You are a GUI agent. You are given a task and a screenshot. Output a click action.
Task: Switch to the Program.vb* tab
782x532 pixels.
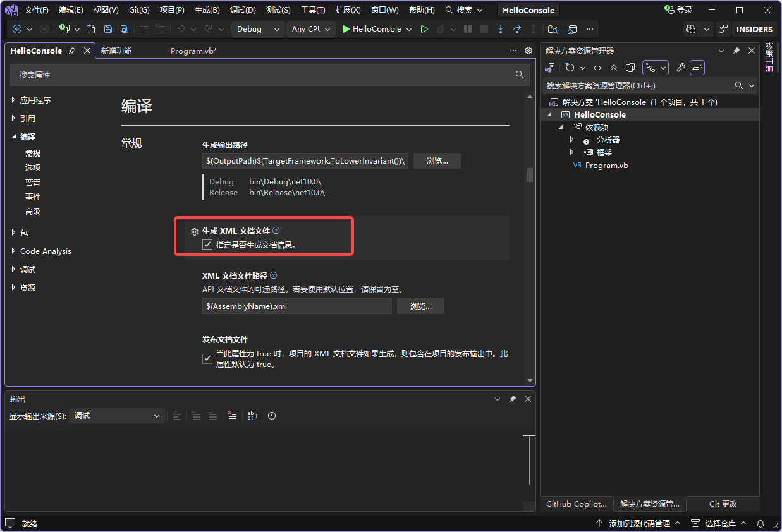[193, 51]
